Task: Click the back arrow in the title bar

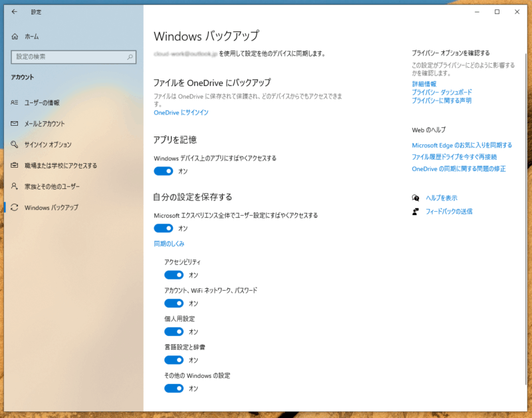Action: coord(15,12)
